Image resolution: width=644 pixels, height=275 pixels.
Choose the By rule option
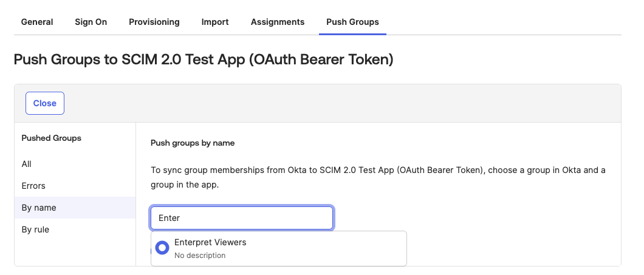pyautogui.click(x=35, y=229)
